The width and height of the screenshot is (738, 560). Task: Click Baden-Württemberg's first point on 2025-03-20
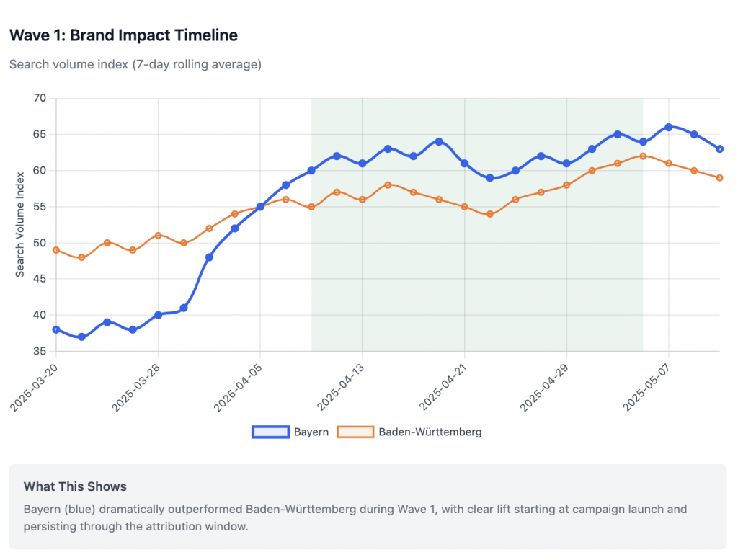56,250
